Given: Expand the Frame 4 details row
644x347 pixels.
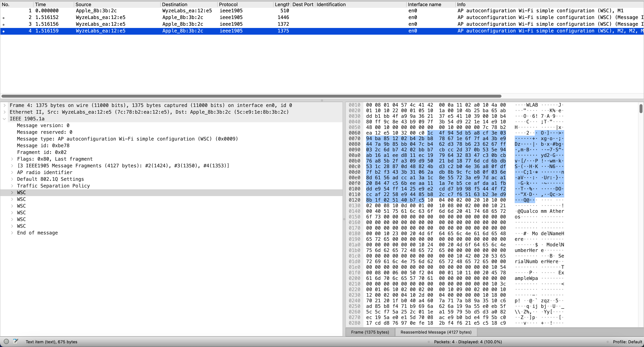Looking at the screenshot, I should (x=4, y=105).
